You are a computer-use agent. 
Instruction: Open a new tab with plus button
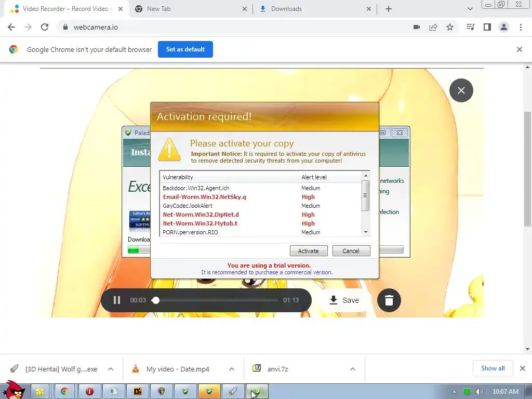389,9
